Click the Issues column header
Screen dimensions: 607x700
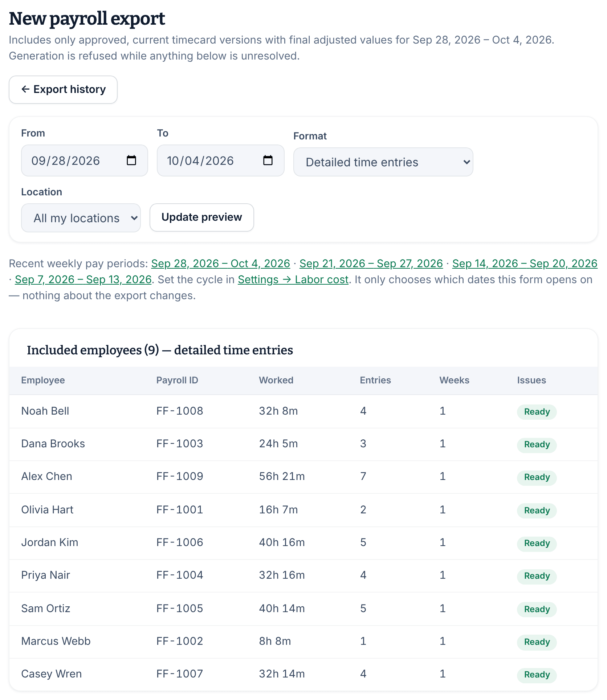coord(531,380)
